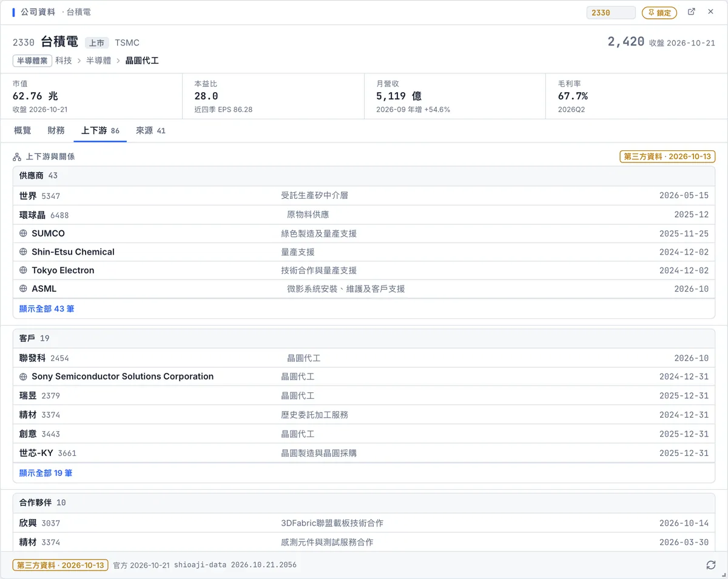This screenshot has height=579, width=728.
Task: Open the 精材 row with 感測元件與測試服務合作
Action: coord(364,542)
